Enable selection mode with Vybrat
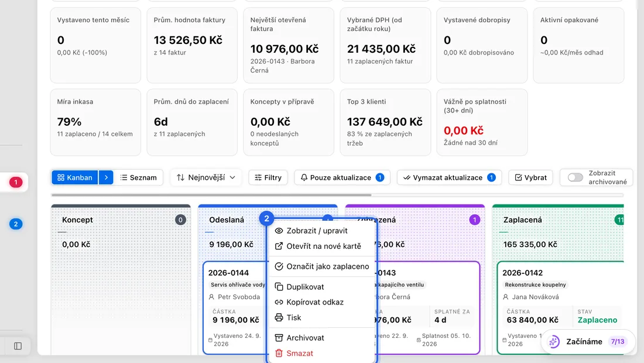This screenshot has height=363, width=644. click(530, 177)
